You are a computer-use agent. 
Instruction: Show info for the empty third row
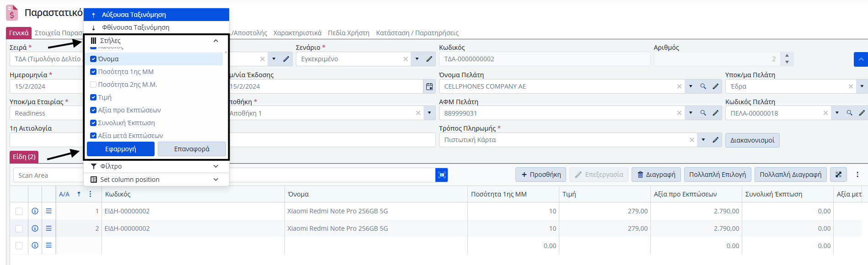35,245
